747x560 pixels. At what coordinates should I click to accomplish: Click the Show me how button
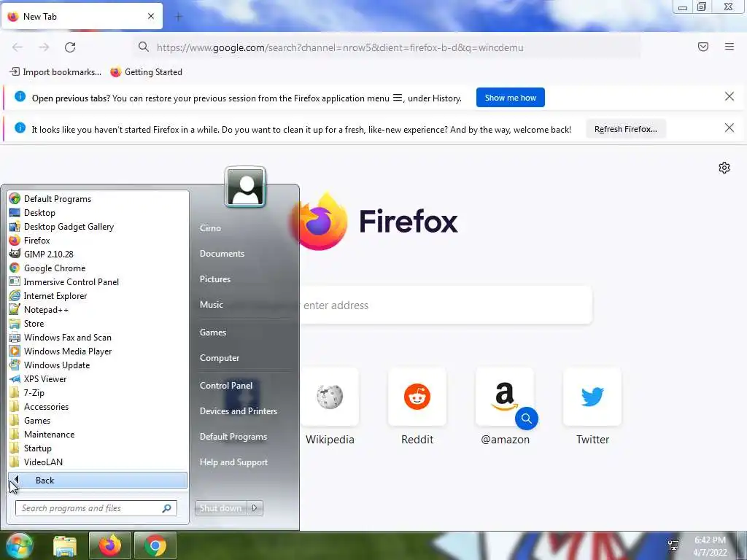[x=510, y=98]
